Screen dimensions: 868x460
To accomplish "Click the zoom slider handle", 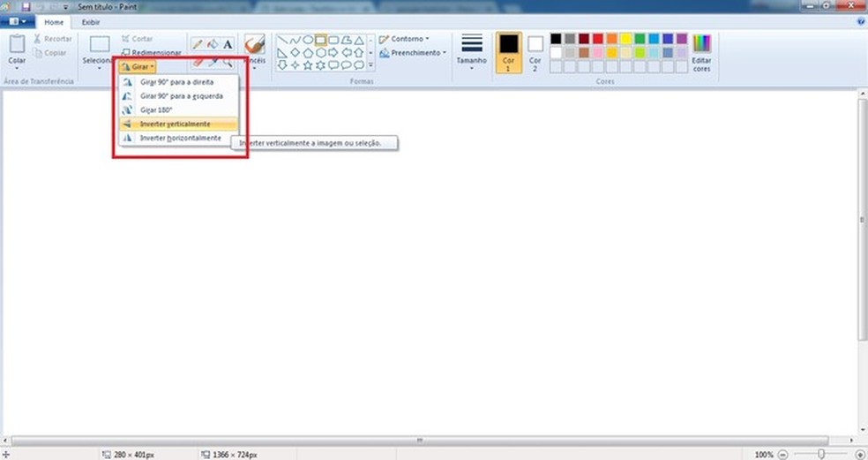I will pyautogui.click(x=821, y=454).
